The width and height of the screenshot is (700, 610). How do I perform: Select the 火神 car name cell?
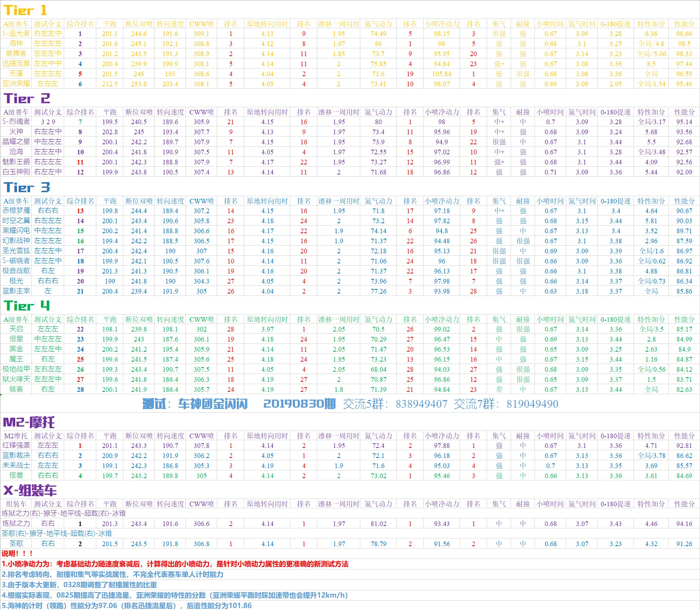(x=16, y=132)
